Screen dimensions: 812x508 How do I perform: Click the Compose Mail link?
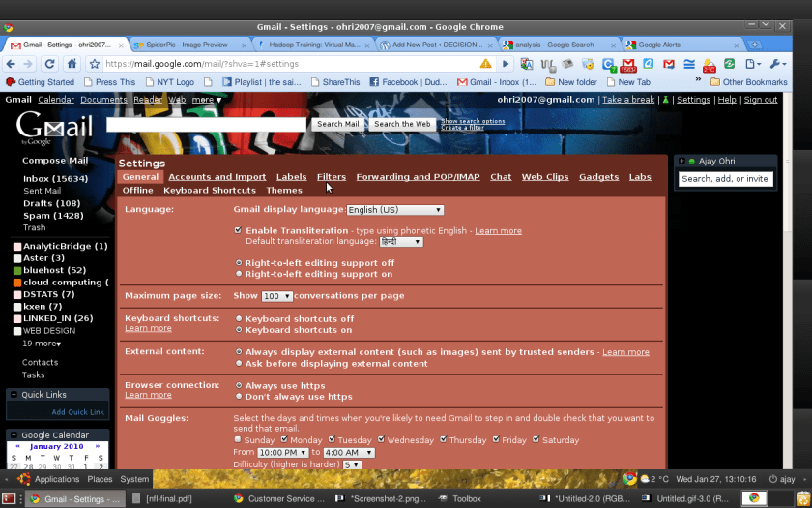55,161
